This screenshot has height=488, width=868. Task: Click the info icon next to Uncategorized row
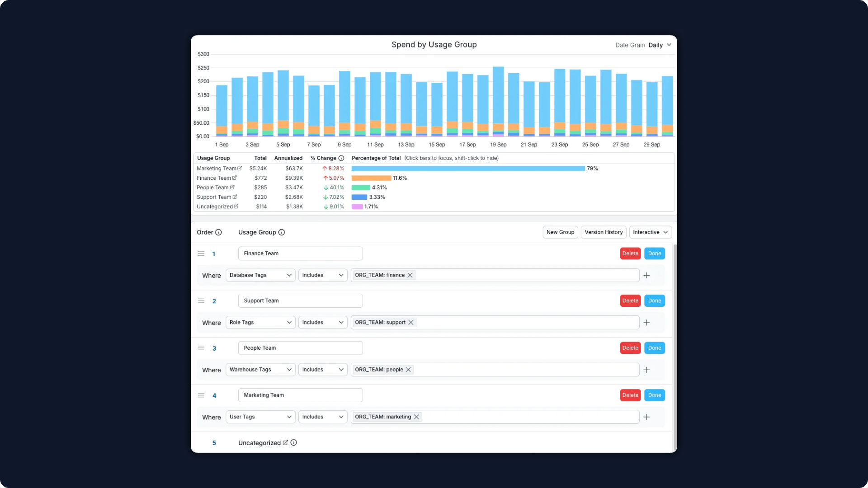pyautogui.click(x=294, y=443)
